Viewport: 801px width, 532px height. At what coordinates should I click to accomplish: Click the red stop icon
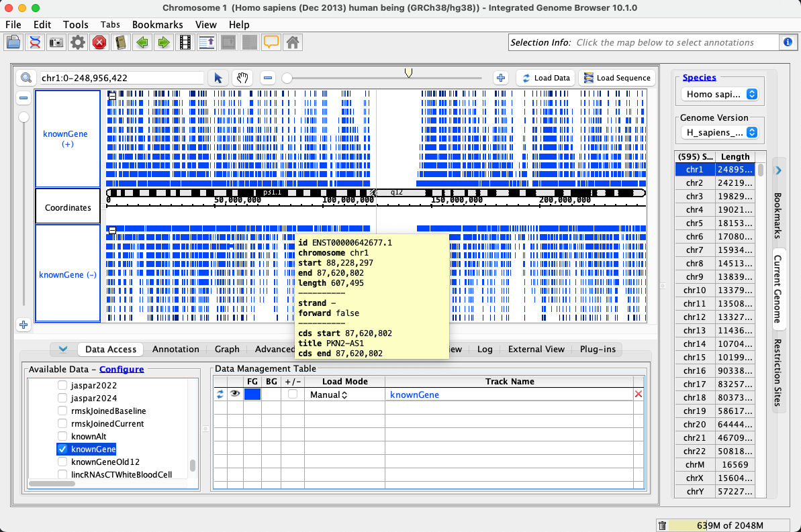99,43
